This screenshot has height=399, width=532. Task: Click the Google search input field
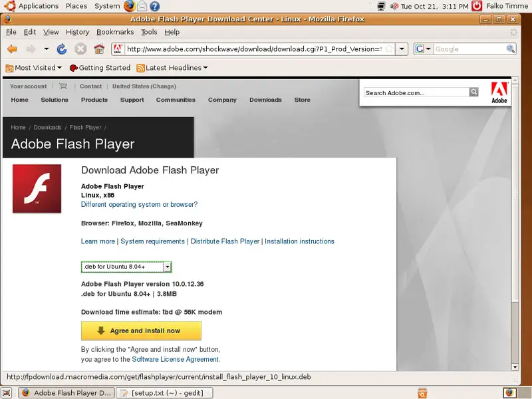469,49
